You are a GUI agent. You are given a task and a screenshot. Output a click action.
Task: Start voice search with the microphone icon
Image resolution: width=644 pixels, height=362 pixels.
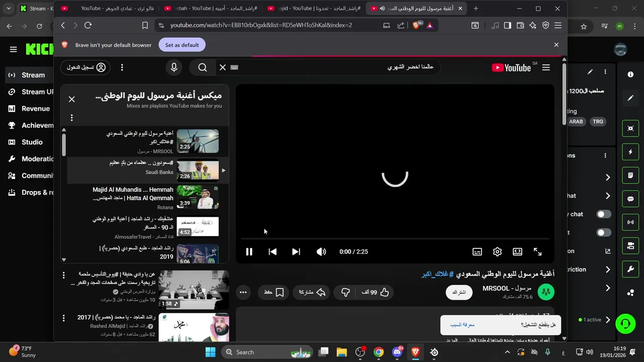point(174,67)
